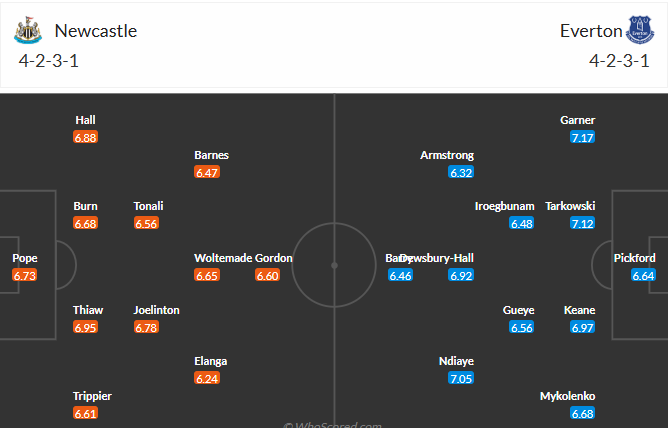668x428 pixels.
Task: Open Tarkowski's 7.12 rating badge
Action: point(583,223)
